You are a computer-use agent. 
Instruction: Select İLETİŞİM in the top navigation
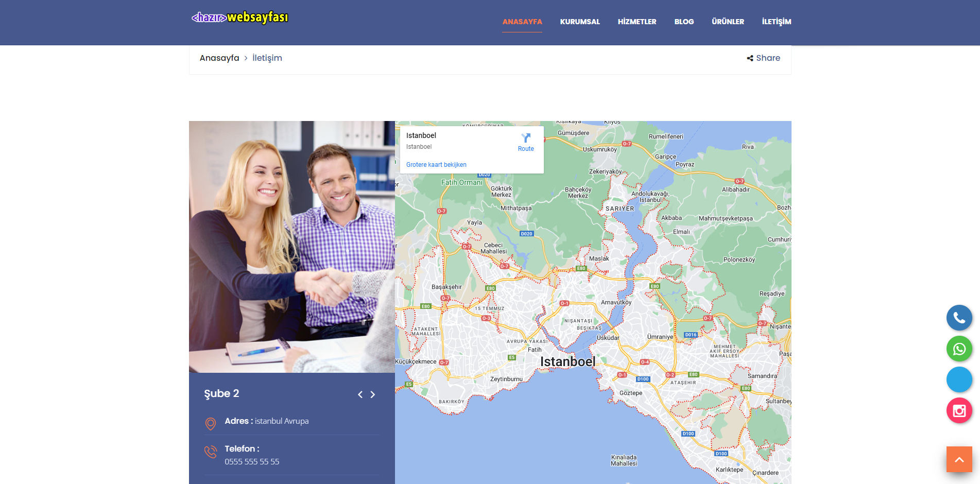pyautogui.click(x=776, y=22)
